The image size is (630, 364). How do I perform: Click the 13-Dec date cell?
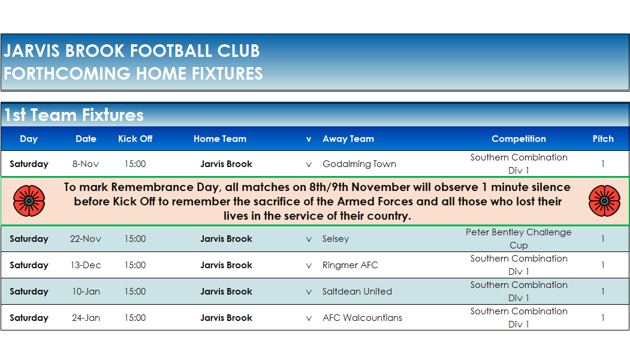click(86, 265)
